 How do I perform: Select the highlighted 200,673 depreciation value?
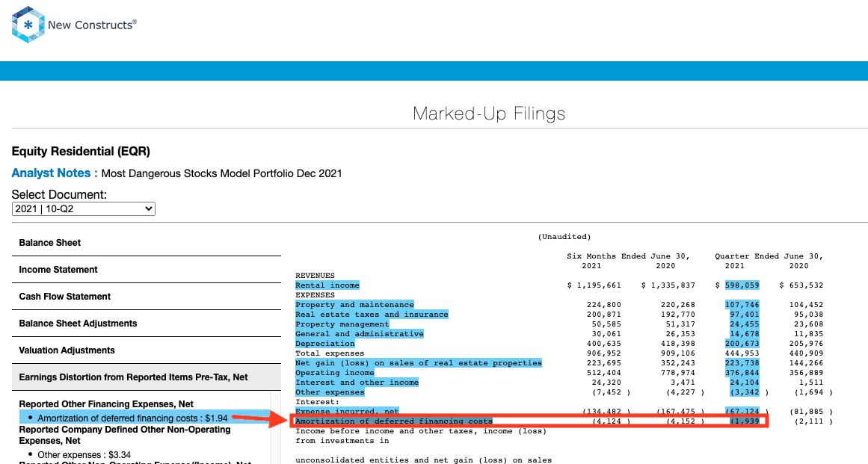(742, 344)
